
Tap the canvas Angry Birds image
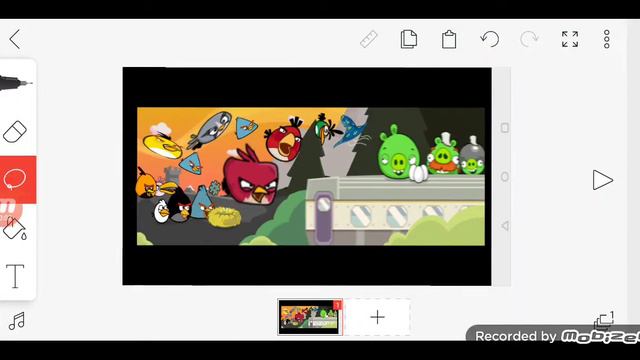pyautogui.click(x=311, y=176)
